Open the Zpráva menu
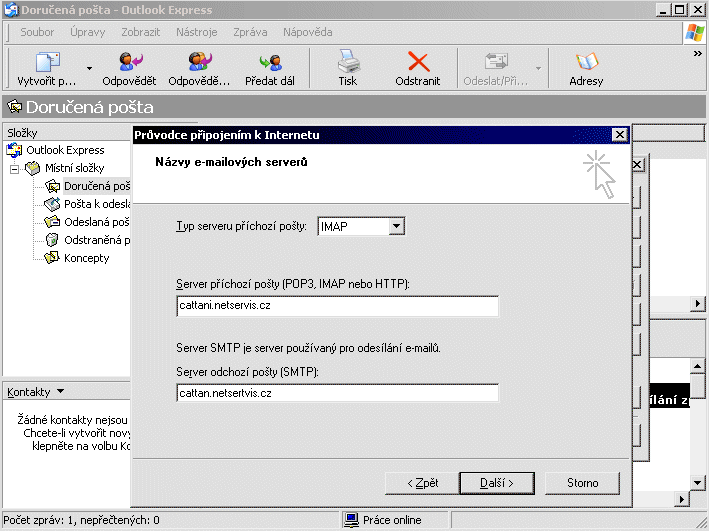This screenshot has height=531, width=709. pos(250,32)
